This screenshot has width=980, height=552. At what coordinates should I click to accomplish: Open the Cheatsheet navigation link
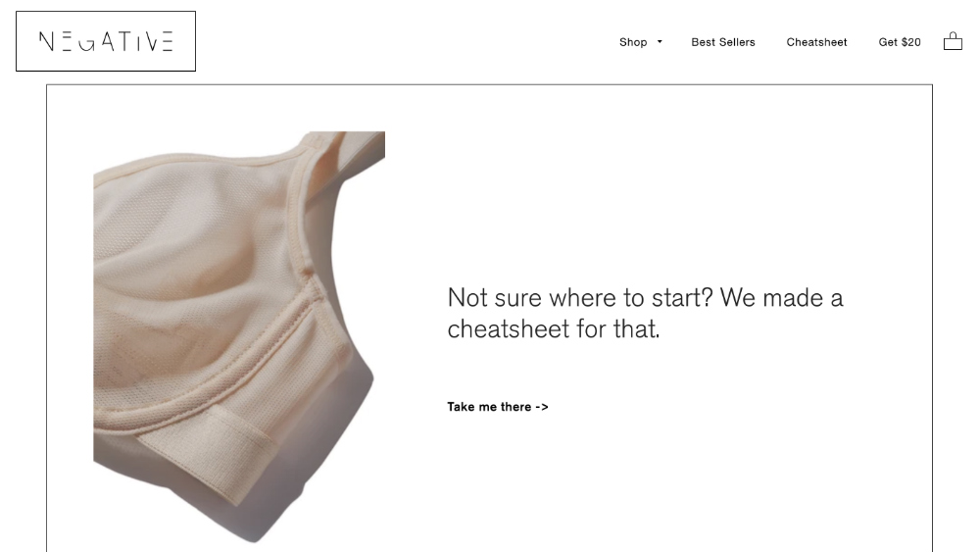tap(816, 42)
